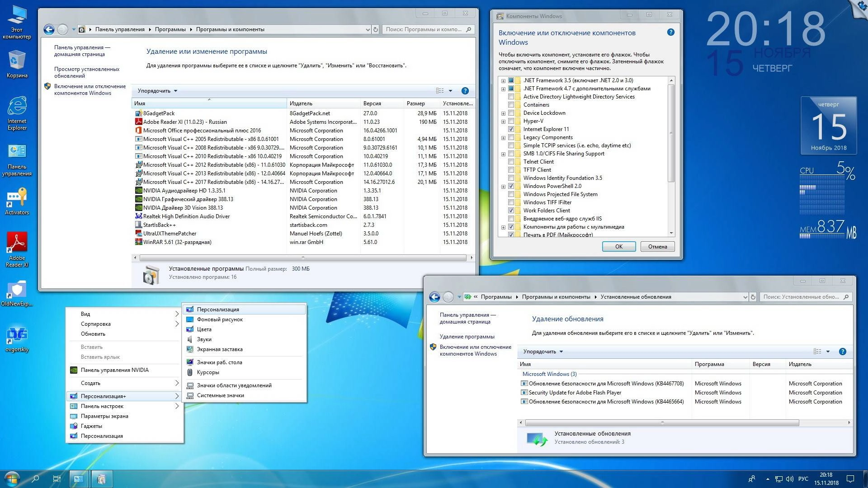
Task: Select Фоновый рисунок from submenu
Action: point(245,319)
